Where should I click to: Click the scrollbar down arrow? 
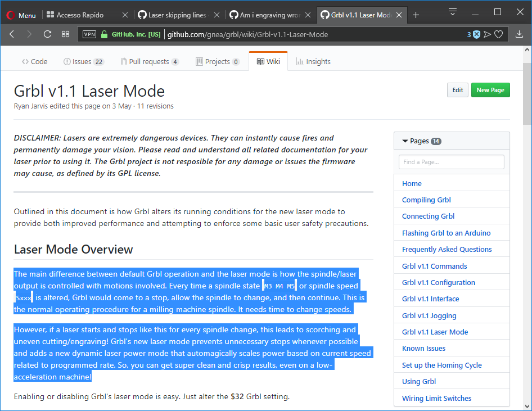click(528, 407)
